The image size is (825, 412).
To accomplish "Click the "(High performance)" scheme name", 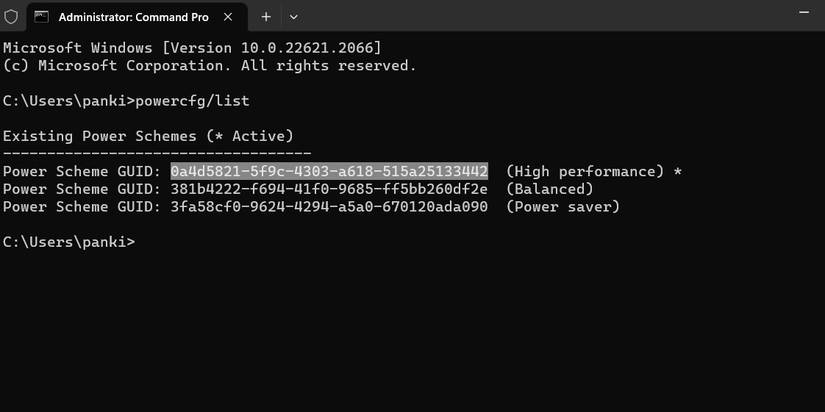I will [585, 172].
